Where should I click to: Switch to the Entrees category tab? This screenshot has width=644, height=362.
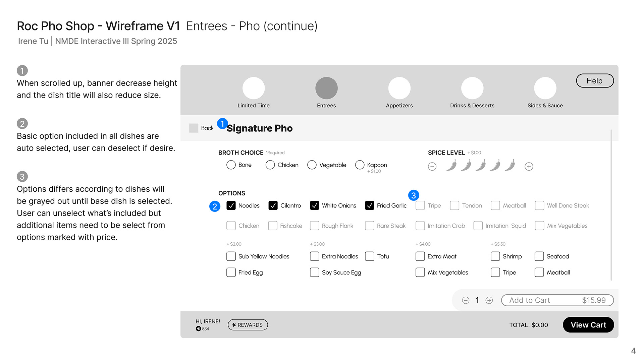click(x=326, y=88)
